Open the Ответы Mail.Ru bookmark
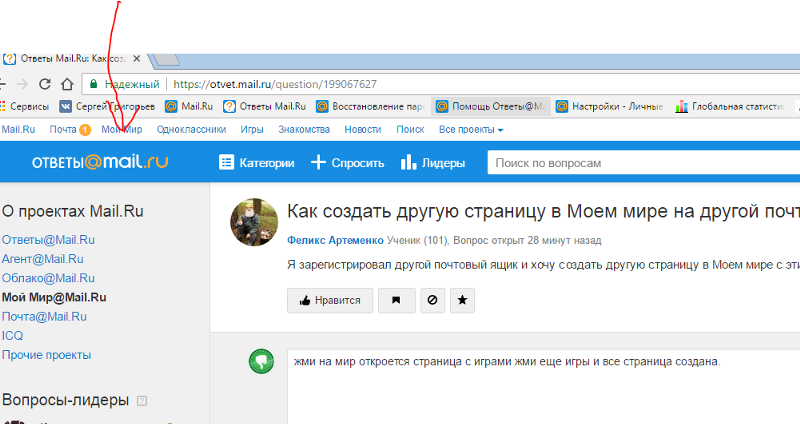 (x=265, y=107)
